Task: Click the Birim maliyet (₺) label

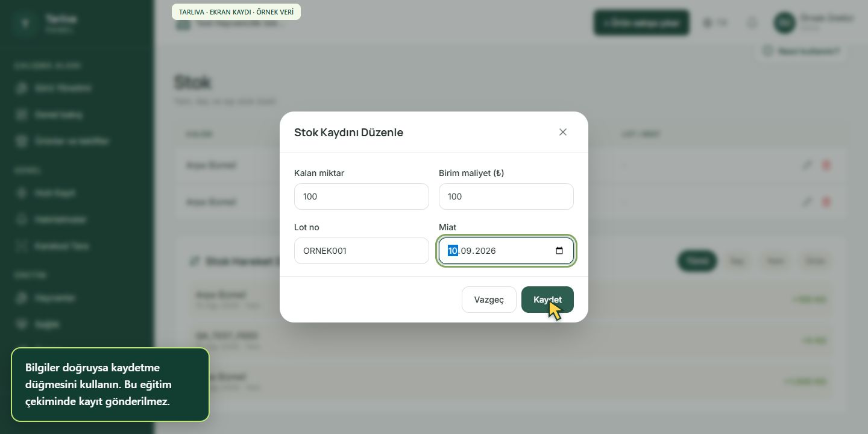Action: coord(471,173)
